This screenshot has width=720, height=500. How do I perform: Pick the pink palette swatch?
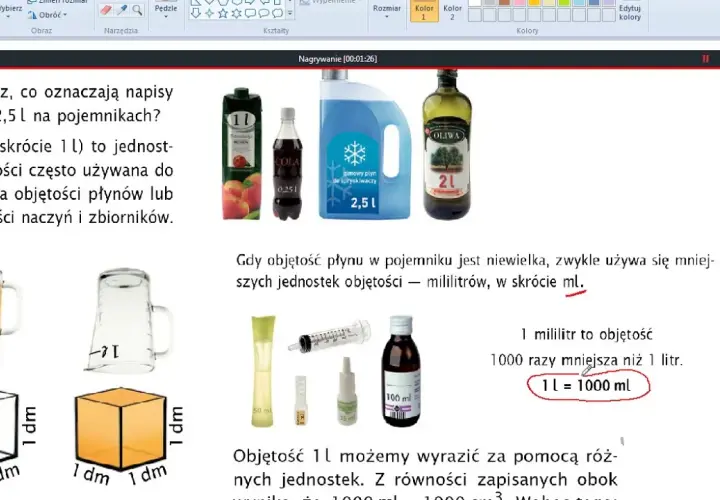[x=519, y=2]
